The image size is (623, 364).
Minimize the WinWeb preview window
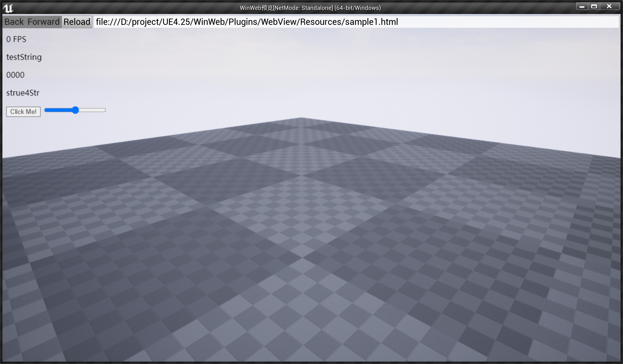582,7
